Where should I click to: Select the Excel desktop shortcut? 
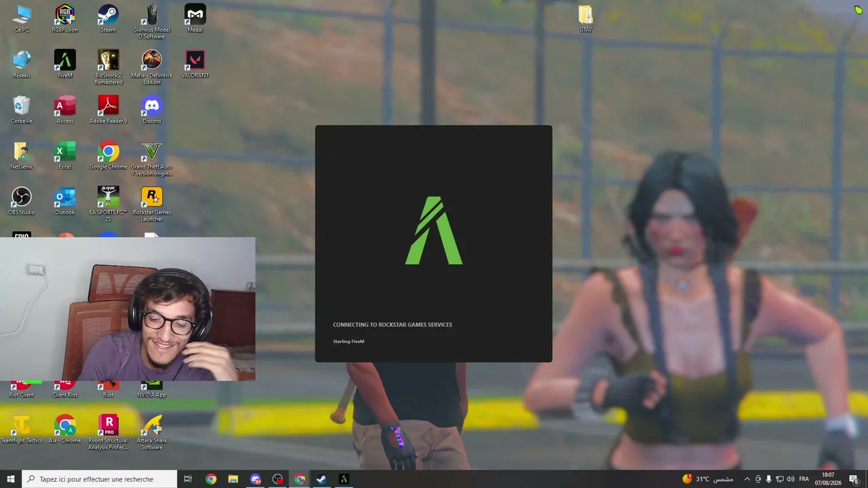(x=65, y=156)
